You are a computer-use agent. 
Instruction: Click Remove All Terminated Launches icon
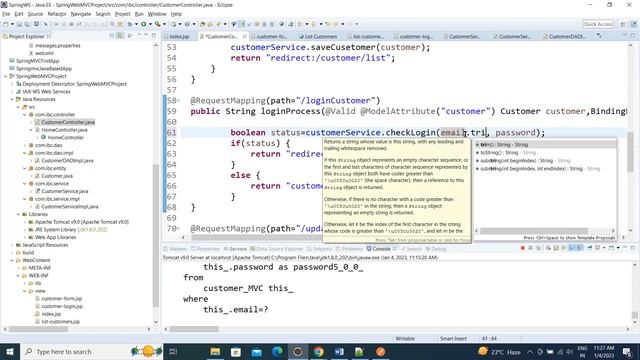click(539, 248)
